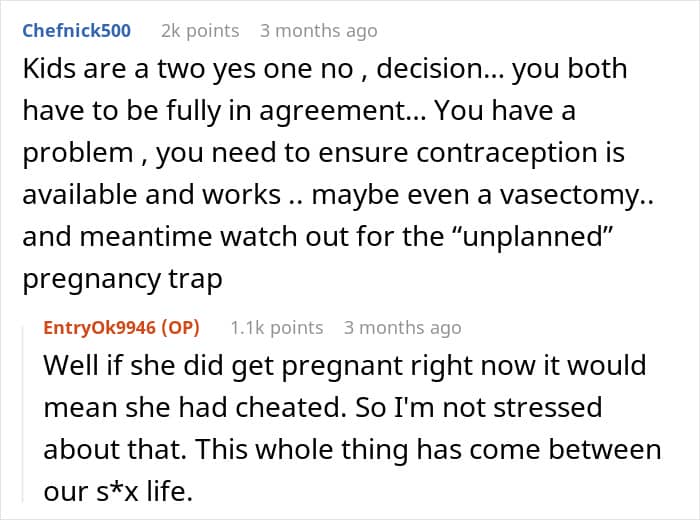Click the word "stressed" in OP's reply
The height and width of the screenshot is (520, 700).
tap(548, 408)
